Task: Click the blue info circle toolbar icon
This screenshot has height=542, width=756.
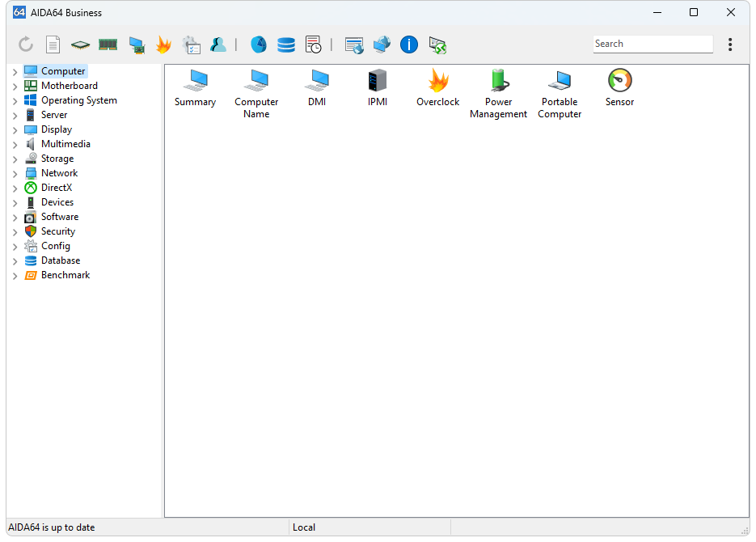Action: [409, 45]
